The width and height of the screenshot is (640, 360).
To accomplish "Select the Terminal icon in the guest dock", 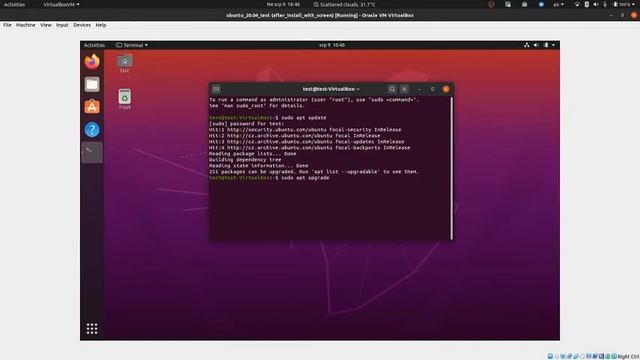I will coord(92,152).
